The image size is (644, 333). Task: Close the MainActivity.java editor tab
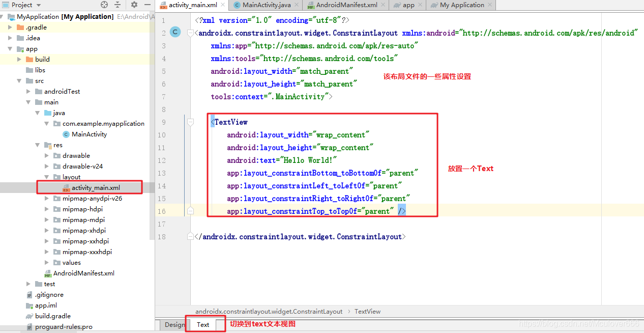tap(297, 5)
